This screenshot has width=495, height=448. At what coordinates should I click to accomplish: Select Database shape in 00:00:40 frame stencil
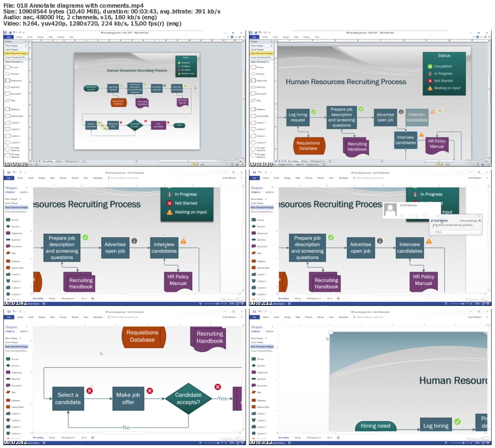pos(12,109)
